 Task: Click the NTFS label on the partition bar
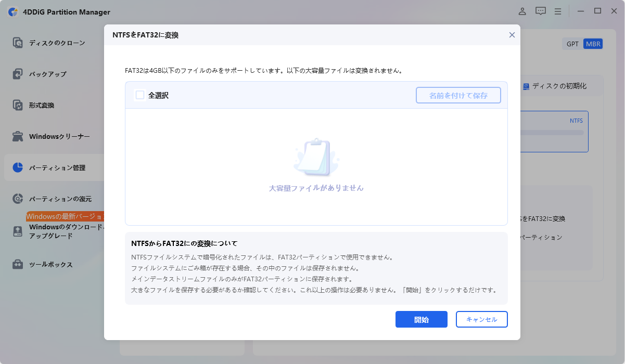tap(576, 121)
